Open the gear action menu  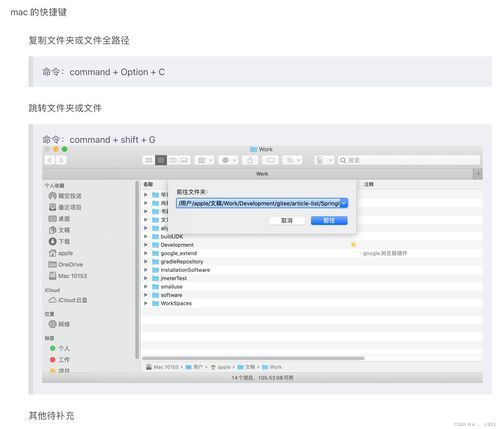(x=228, y=160)
